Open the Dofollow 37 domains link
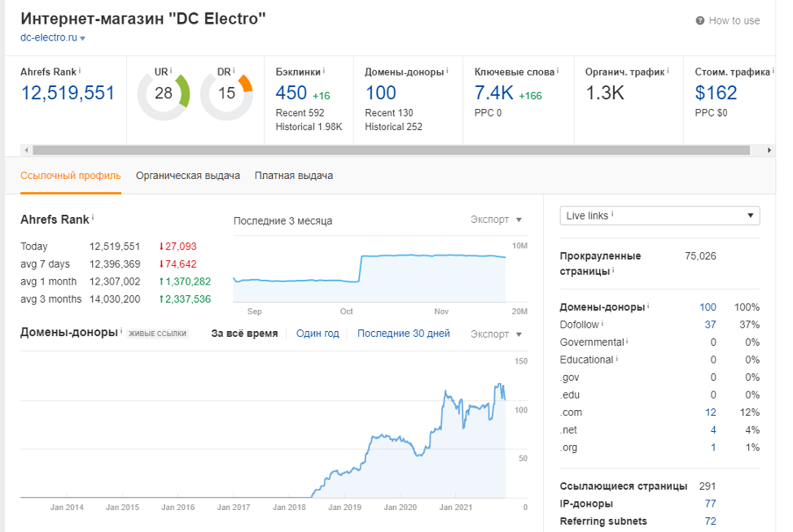The width and height of the screenshot is (793, 532). click(710, 325)
